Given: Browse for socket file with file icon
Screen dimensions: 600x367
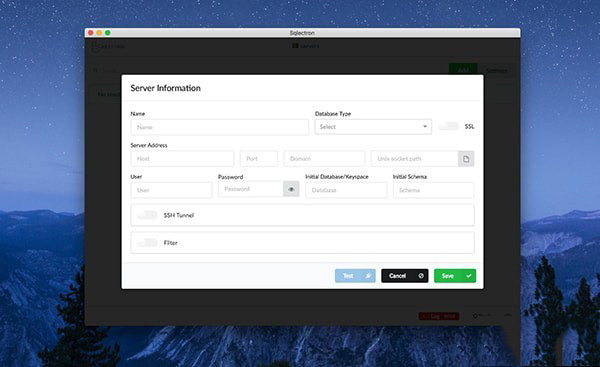Looking at the screenshot, I should (466, 159).
